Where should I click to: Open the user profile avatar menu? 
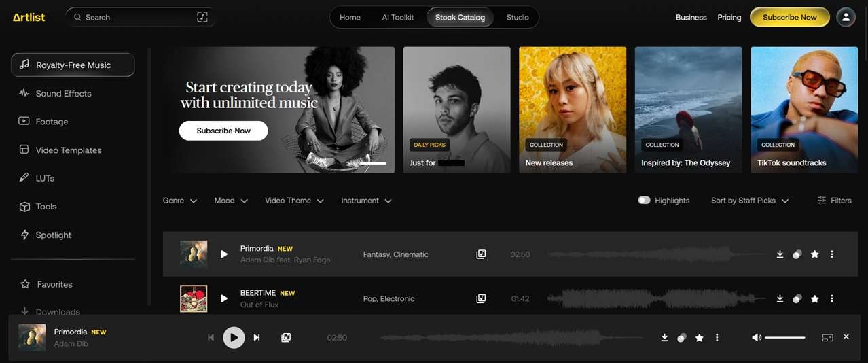tap(846, 17)
